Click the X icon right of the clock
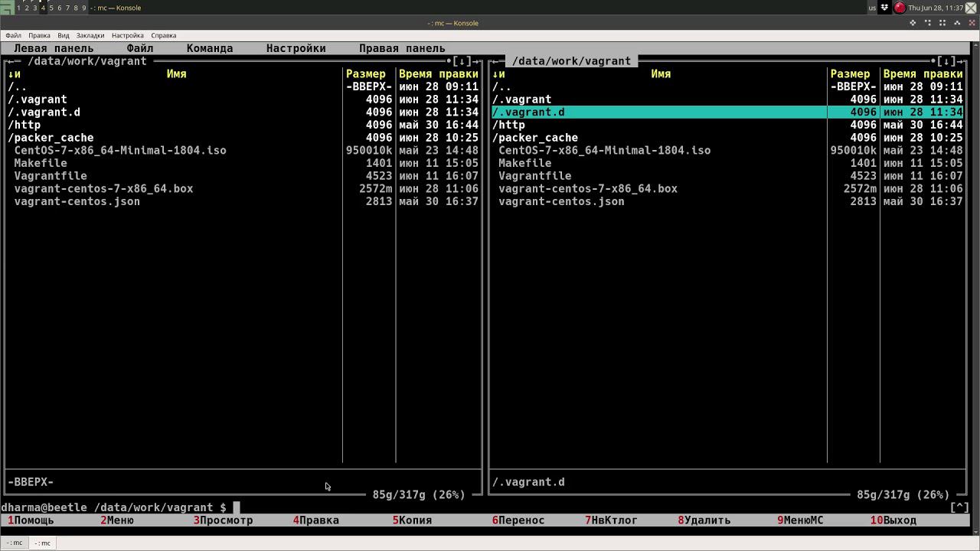Screen dimensions: 980x551 click(x=972, y=8)
